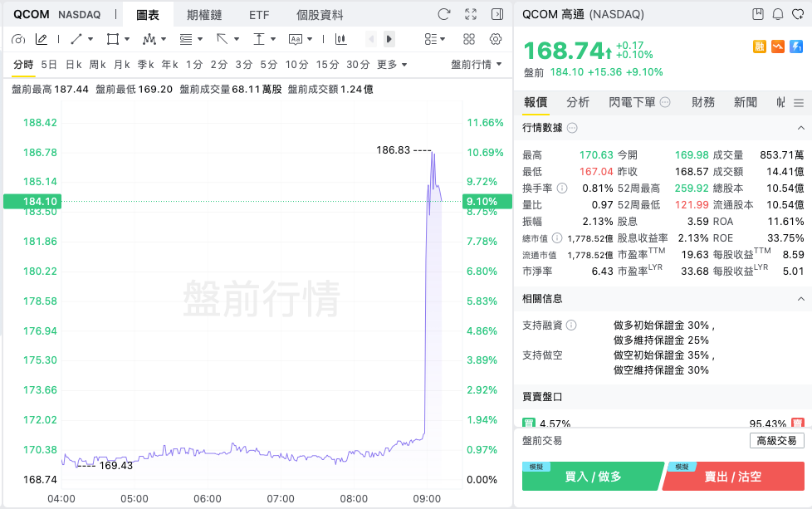Add QCOM to watchlist heart icon
The image size is (812, 509).
point(798,14)
